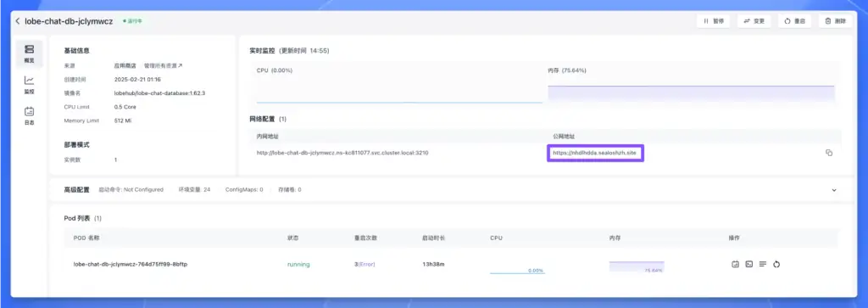Click the green 运行中 status badge
This screenshot has width=868, height=308.
133,21
